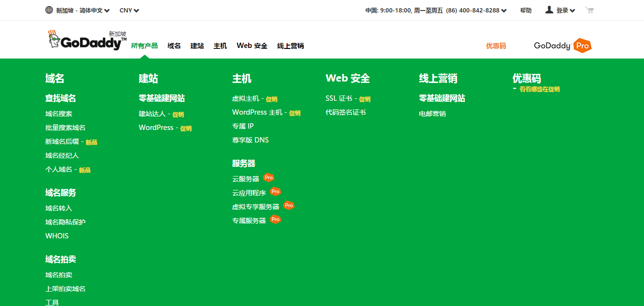Select the 所有产品 menu tab
Image resolution: width=644 pixels, height=306 pixels.
click(x=144, y=46)
